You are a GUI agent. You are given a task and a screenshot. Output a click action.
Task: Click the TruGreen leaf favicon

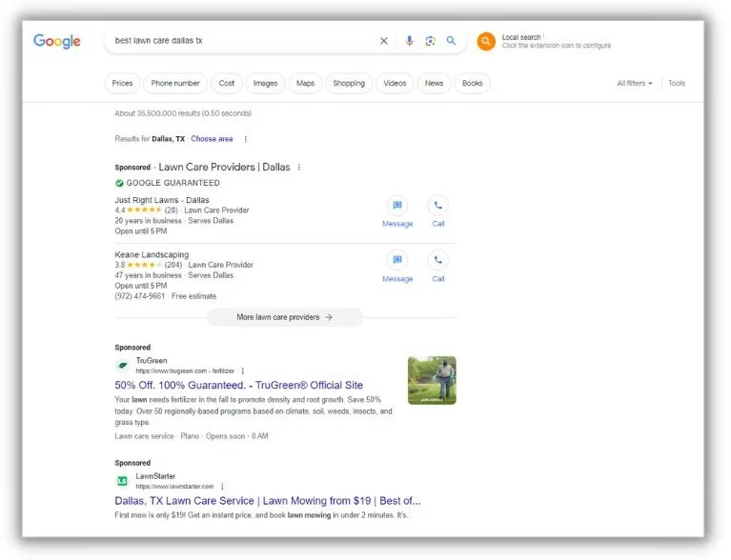(x=123, y=366)
